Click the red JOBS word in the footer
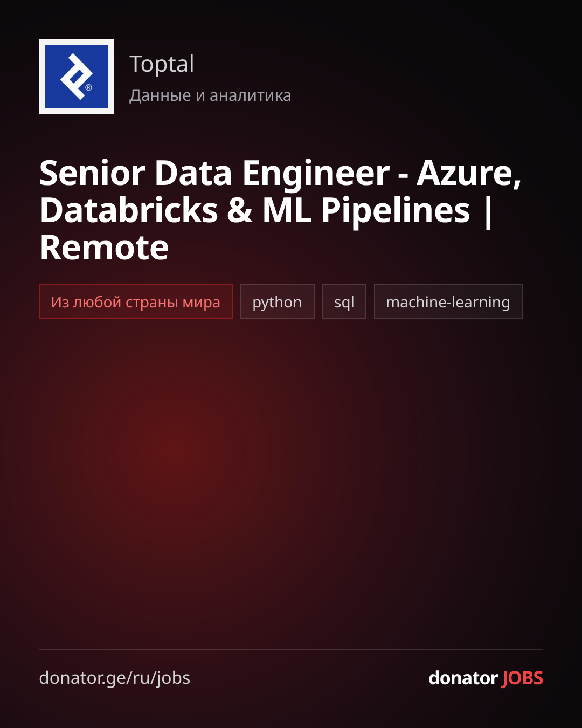Screen dimensions: 582x728 [x=522, y=678]
